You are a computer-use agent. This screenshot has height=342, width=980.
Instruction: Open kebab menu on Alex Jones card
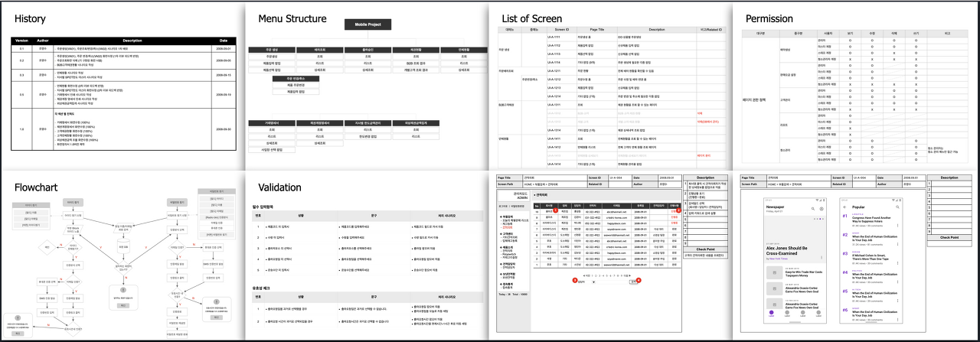point(822,257)
